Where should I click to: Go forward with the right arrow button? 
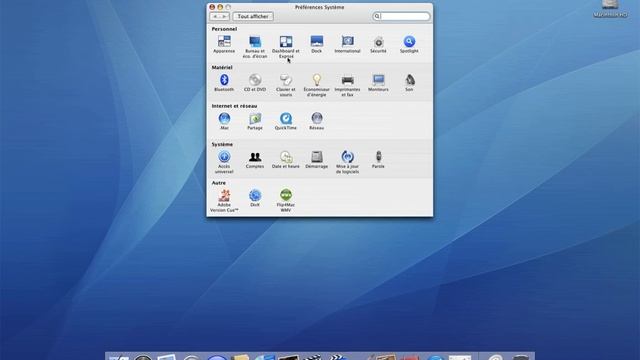click(x=224, y=16)
